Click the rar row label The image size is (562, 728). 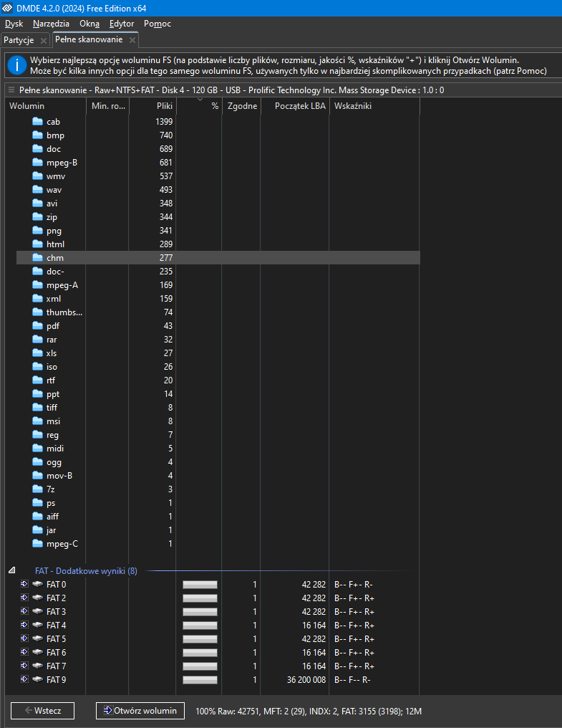click(52, 340)
